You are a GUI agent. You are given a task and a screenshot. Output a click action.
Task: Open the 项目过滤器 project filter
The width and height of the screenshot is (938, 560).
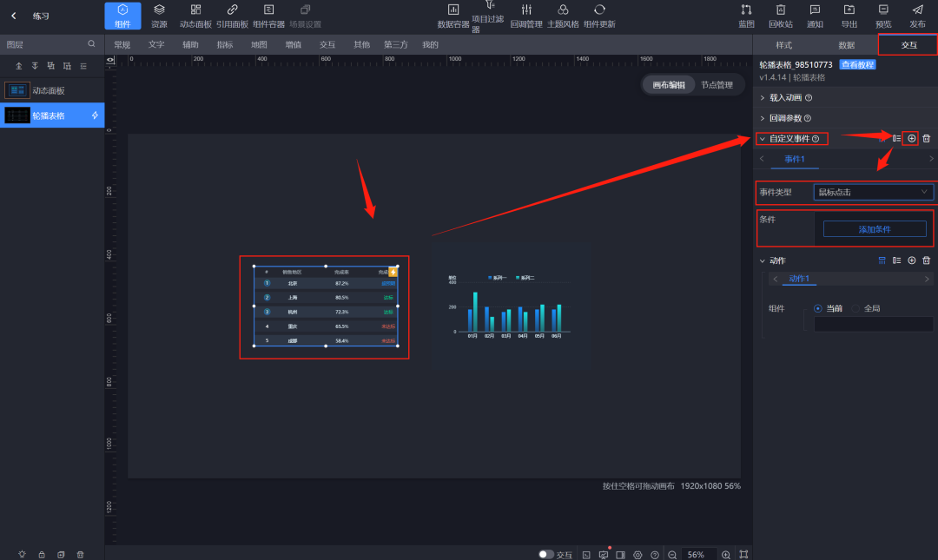487,16
